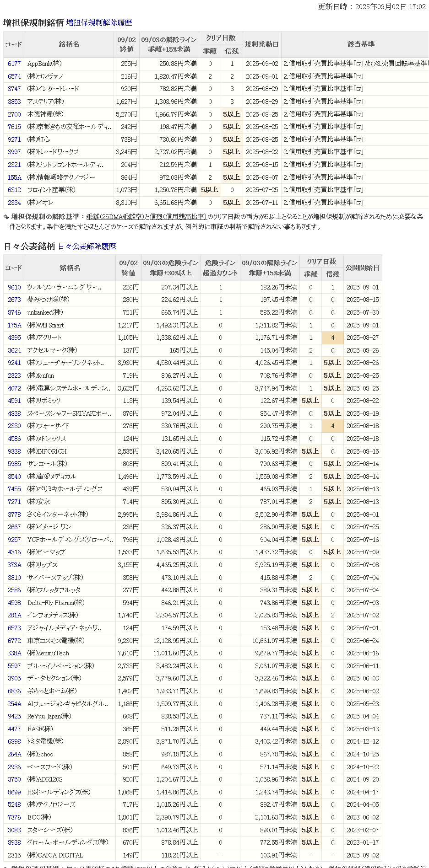The height and width of the screenshot is (868, 429).
Task: Open stock code 2936 ベースフード
Action: 14,767
